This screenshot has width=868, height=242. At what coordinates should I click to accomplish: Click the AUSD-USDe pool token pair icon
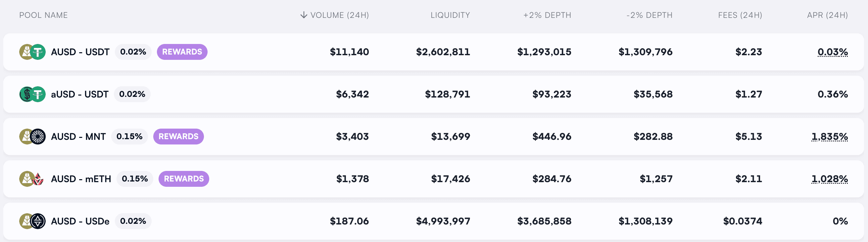click(x=32, y=221)
